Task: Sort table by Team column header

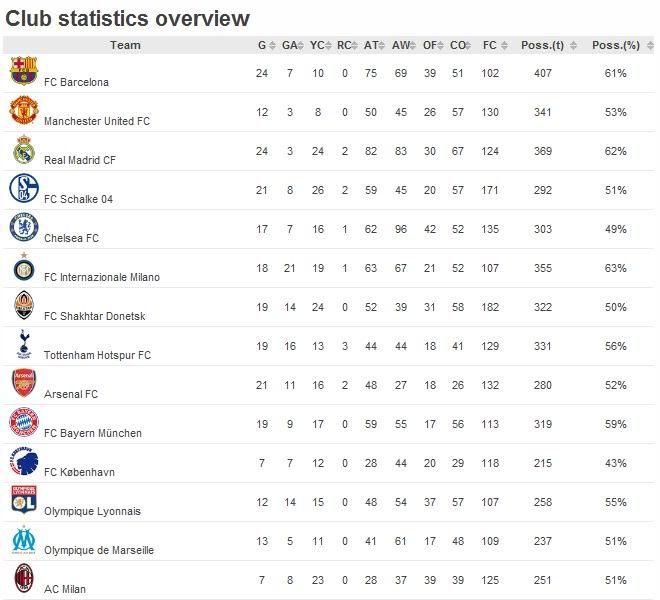Action: click(x=125, y=45)
